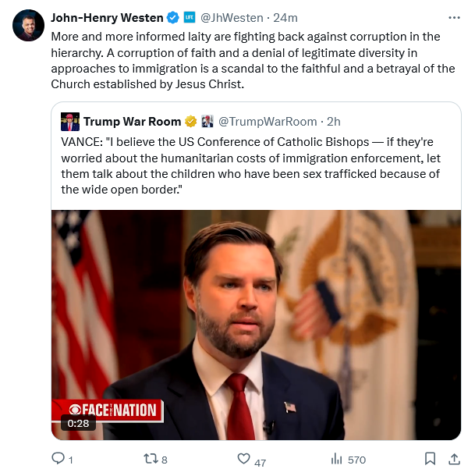Image resolution: width=475 pixels, height=476 pixels.
Task: Click John-Henry Westen's profile avatar
Action: pyautogui.click(x=28, y=26)
